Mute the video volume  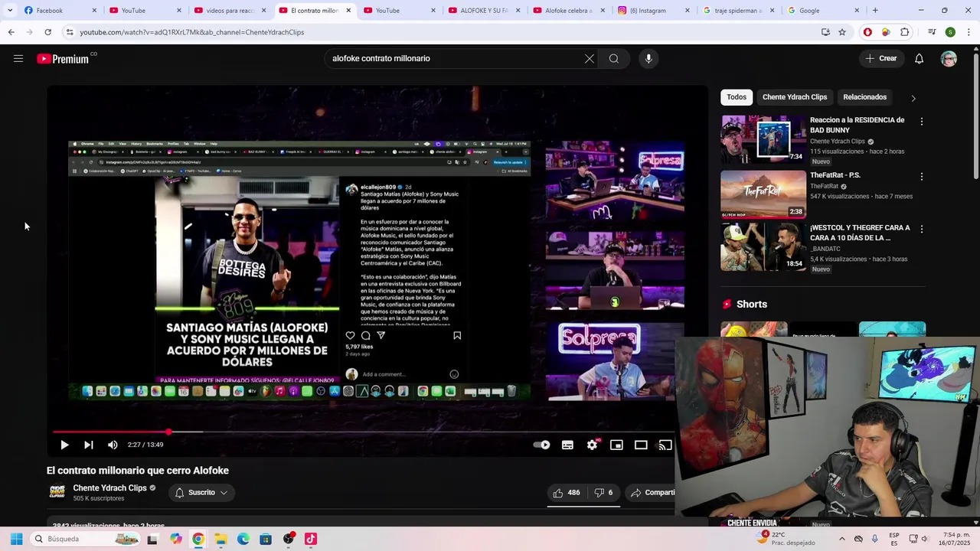113,445
